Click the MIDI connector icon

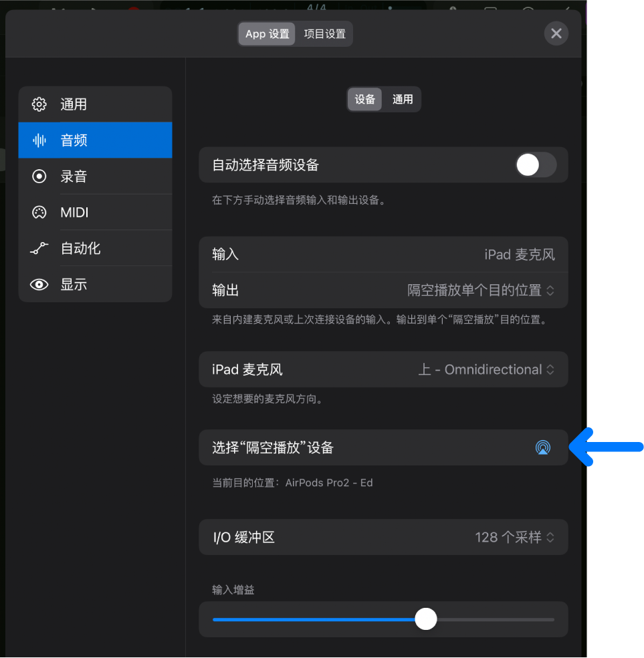coord(39,213)
